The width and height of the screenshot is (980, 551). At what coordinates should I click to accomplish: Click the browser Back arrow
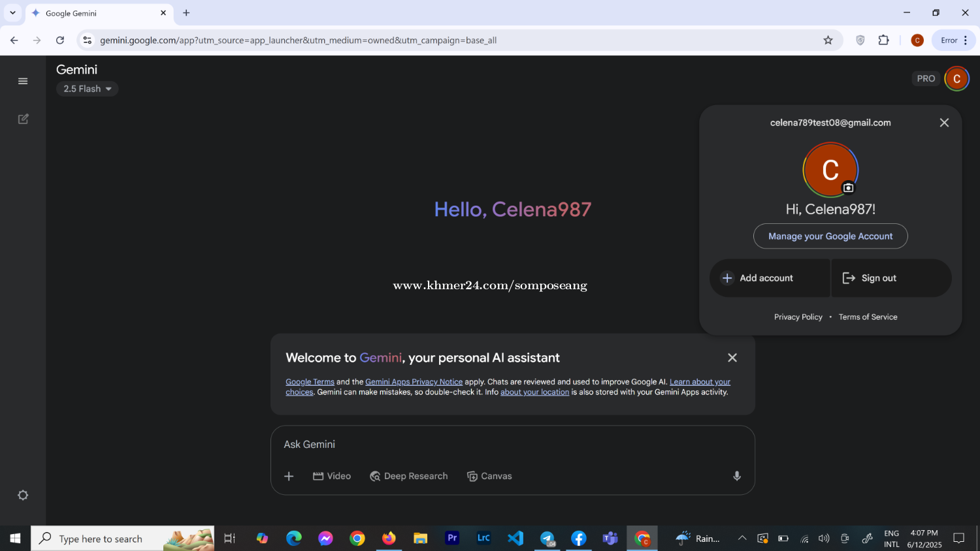tap(14, 40)
